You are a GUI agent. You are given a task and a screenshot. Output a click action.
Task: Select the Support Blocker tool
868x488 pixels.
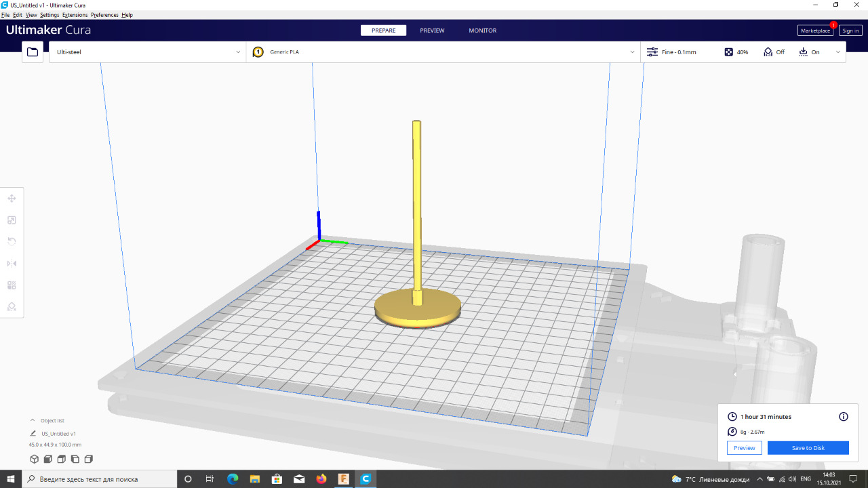click(x=12, y=307)
